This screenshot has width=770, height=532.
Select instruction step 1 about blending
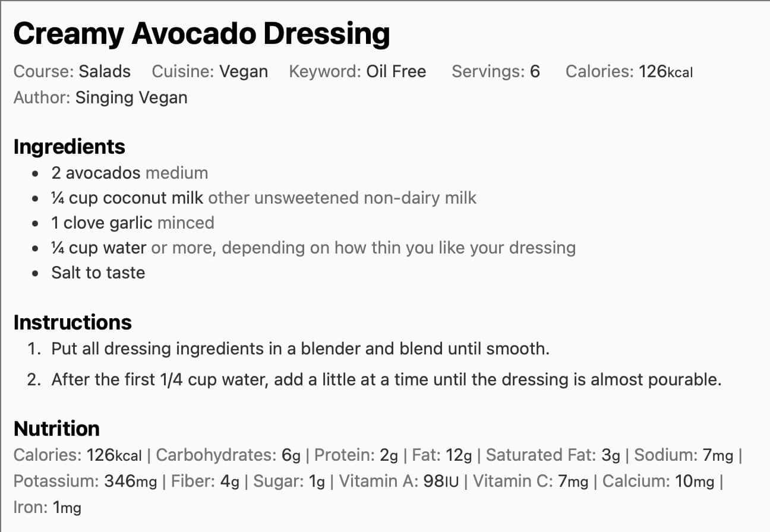(300, 349)
